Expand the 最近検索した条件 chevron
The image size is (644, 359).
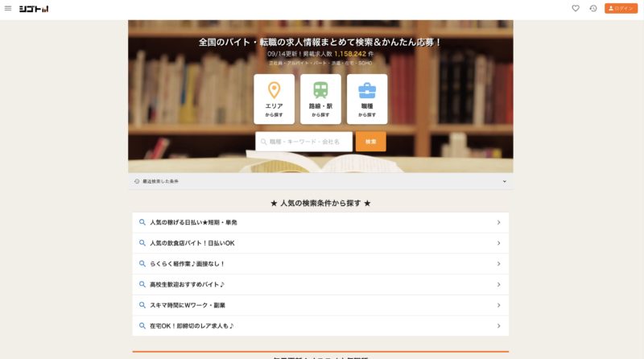pos(505,181)
